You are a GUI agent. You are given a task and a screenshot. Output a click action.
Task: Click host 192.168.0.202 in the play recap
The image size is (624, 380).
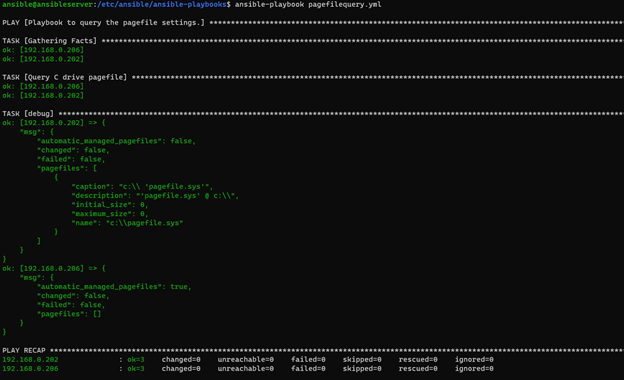(30, 360)
